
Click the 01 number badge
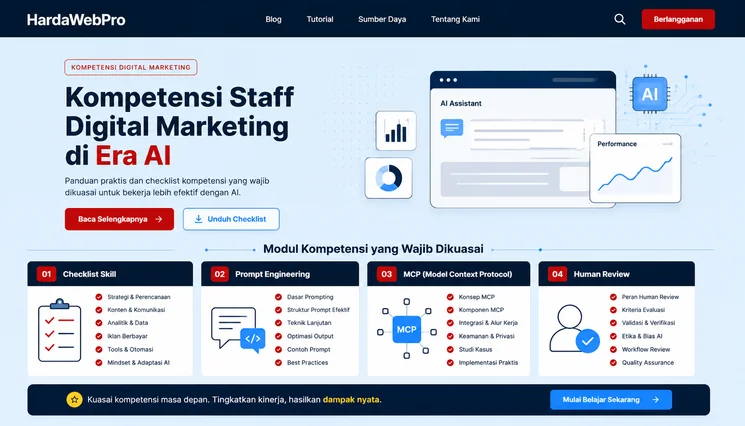(46, 274)
